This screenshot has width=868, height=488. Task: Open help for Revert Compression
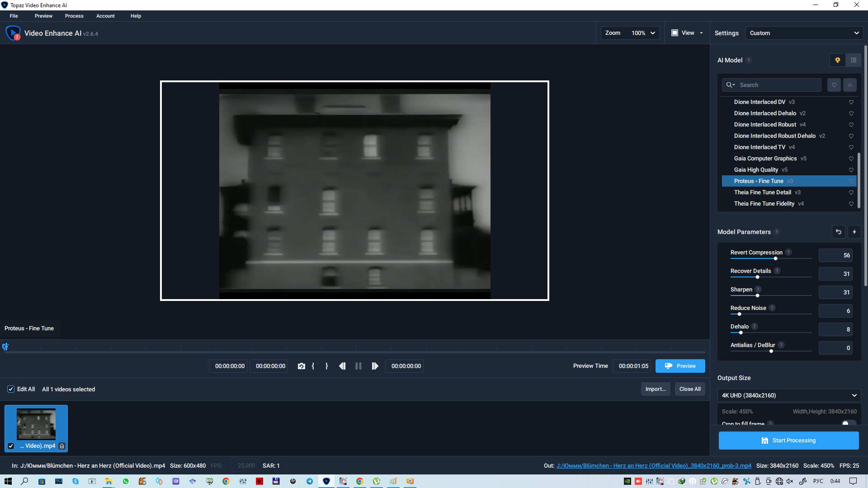tap(788, 252)
